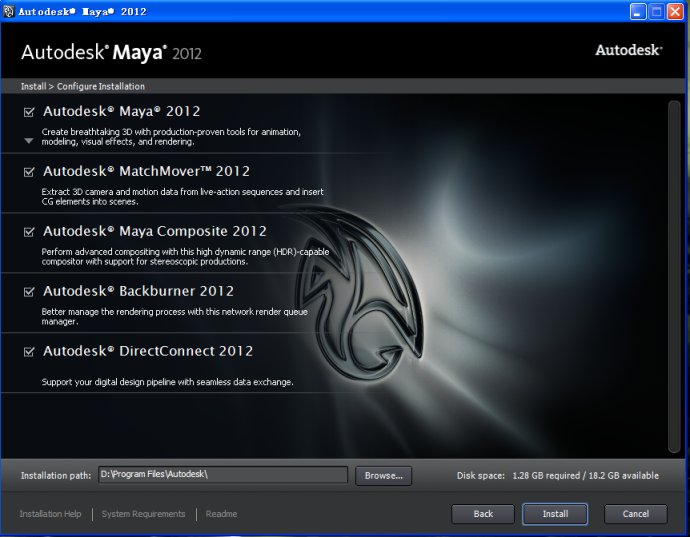Screen dimensions: 690x537
Task: Open the Installation Help link
Action: (x=51, y=514)
